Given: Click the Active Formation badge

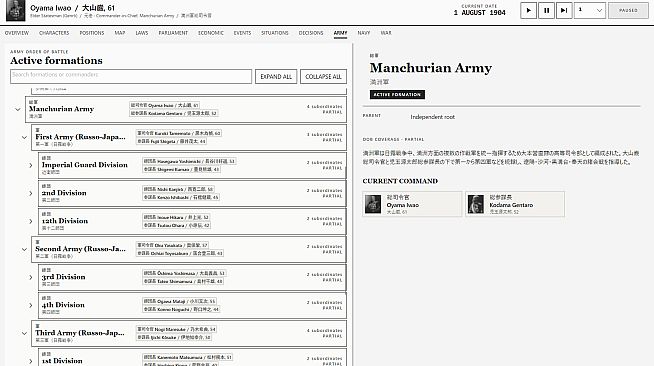Looking at the screenshot, I should (x=397, y=95).
